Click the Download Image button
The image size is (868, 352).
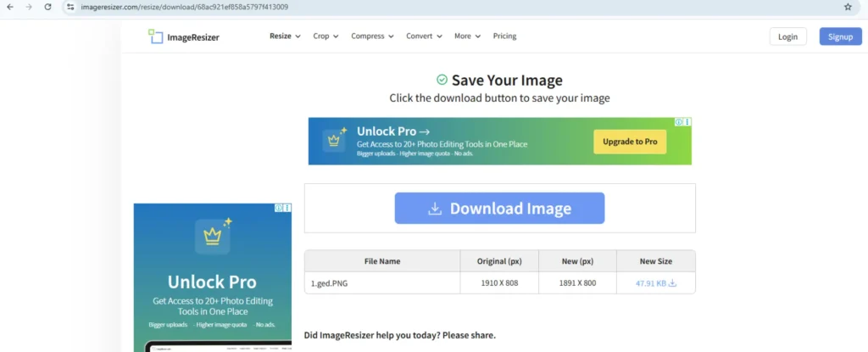pyautogui.click(x=499, y=209)
